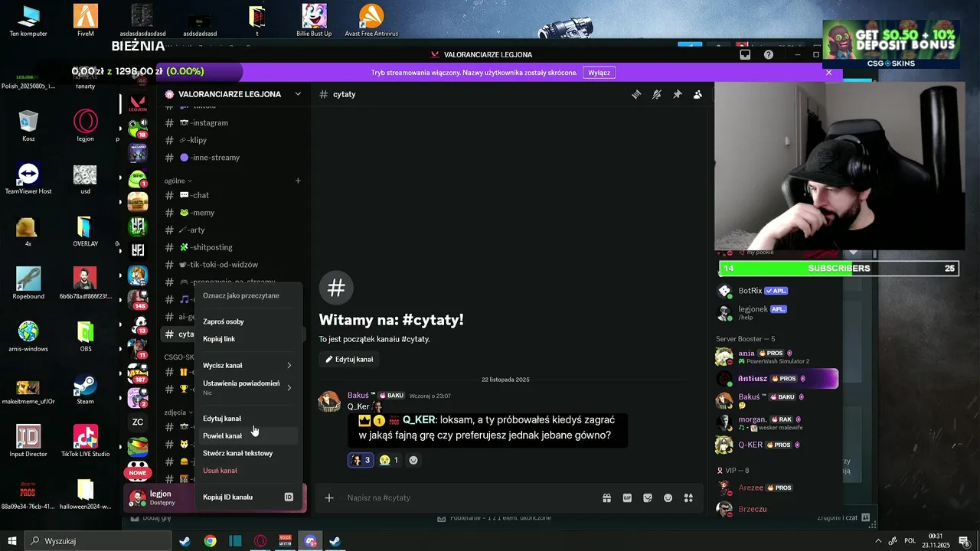Open OBS desktop shortcut

[85, 337]
